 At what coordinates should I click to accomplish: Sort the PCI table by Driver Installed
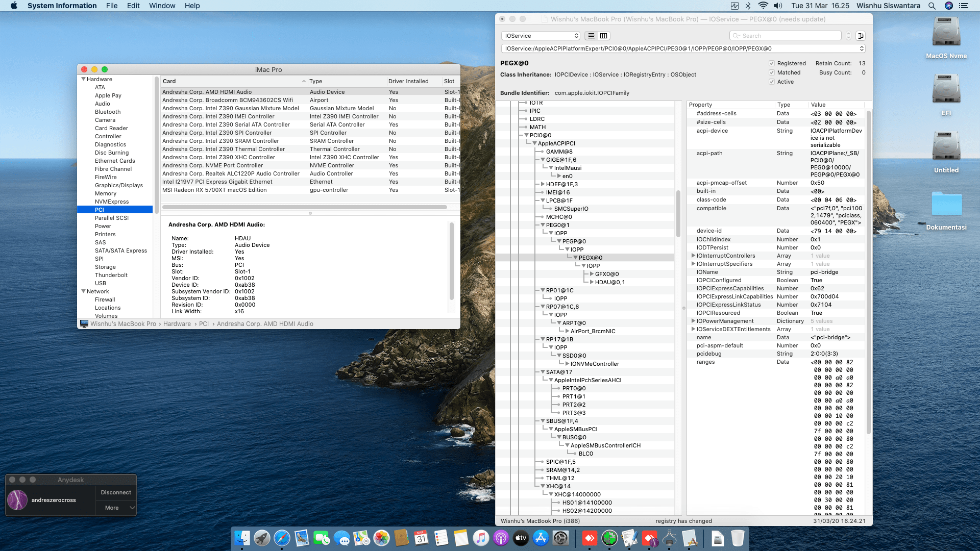[414, 81]
